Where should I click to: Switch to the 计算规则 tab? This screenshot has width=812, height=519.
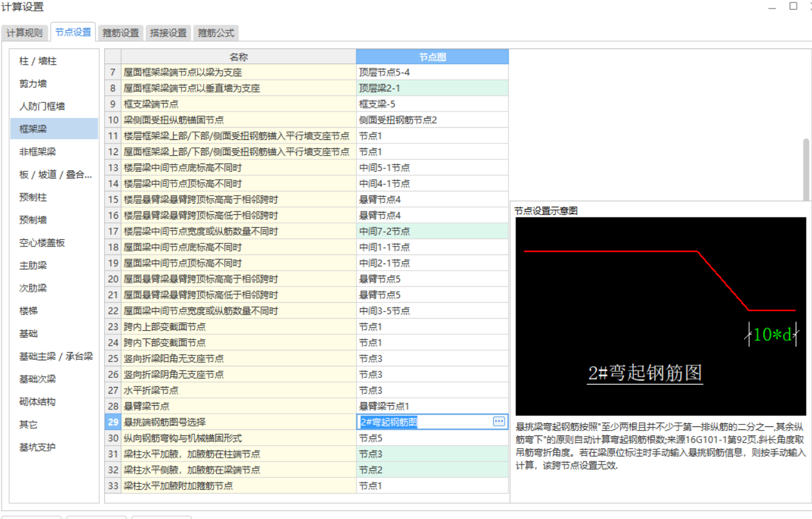24,33
